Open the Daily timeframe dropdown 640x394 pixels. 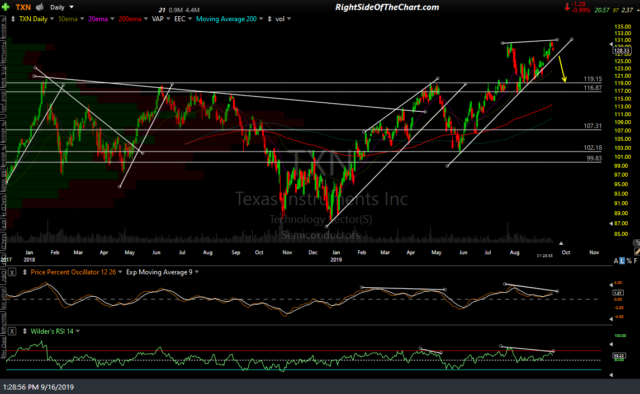coord(71,7)
